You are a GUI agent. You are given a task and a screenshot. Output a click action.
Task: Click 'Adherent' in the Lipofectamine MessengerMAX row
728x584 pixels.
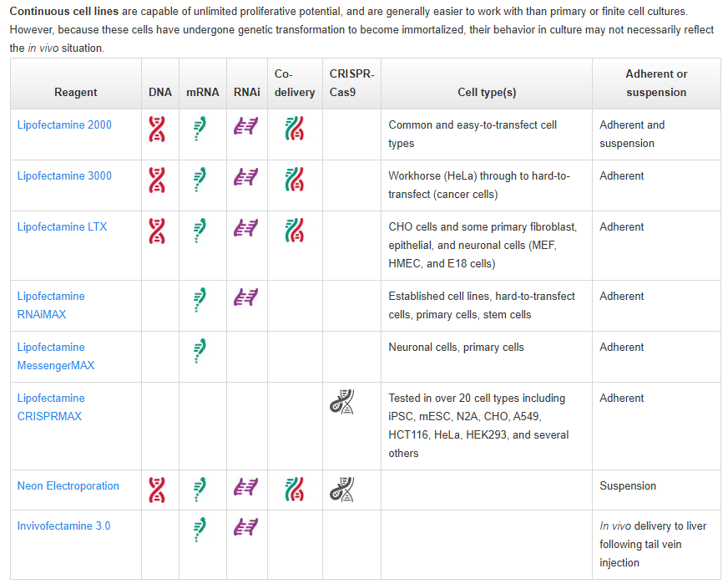click(622, 348)
